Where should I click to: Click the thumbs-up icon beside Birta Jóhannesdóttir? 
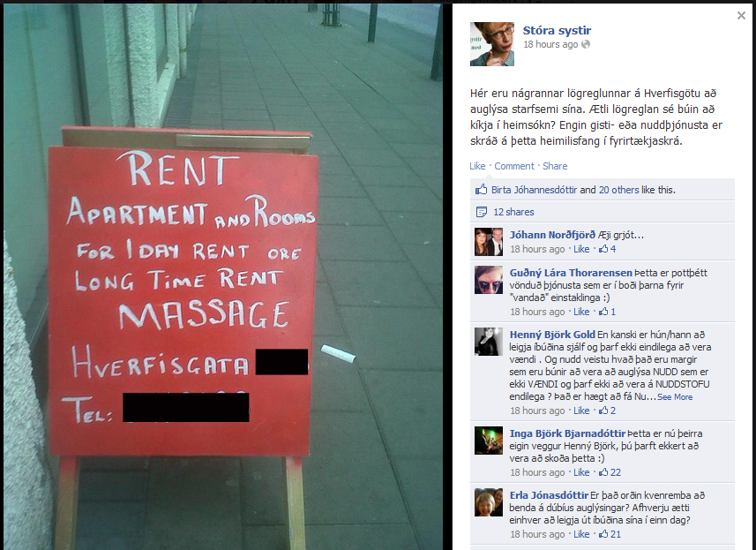click(481, 190)
